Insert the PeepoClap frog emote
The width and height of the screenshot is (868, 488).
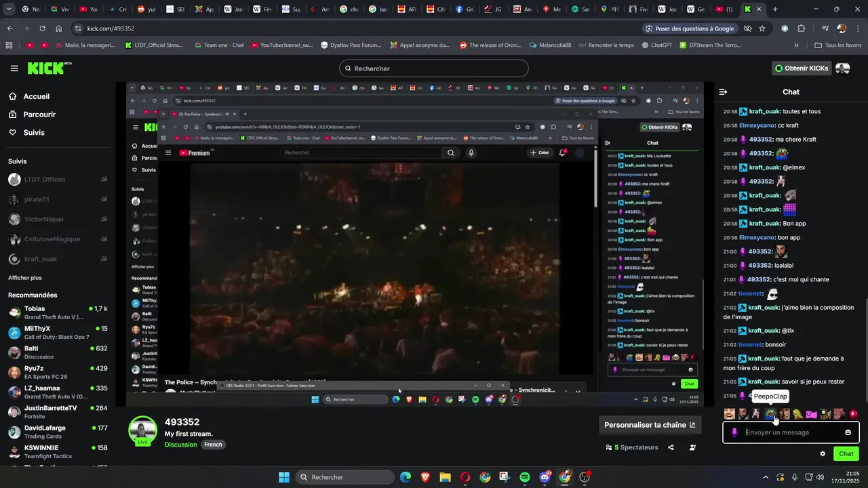coord(771,413)
